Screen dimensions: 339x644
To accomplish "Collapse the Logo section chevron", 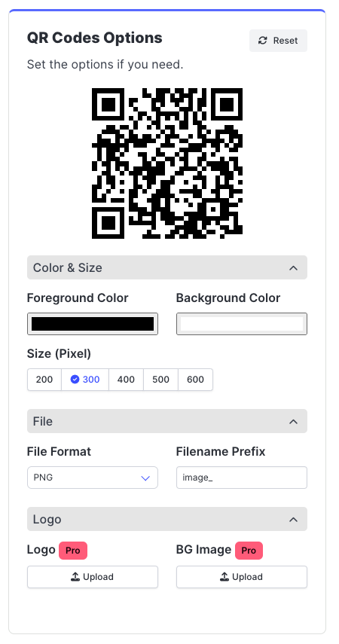I will [x=293, y=519].
